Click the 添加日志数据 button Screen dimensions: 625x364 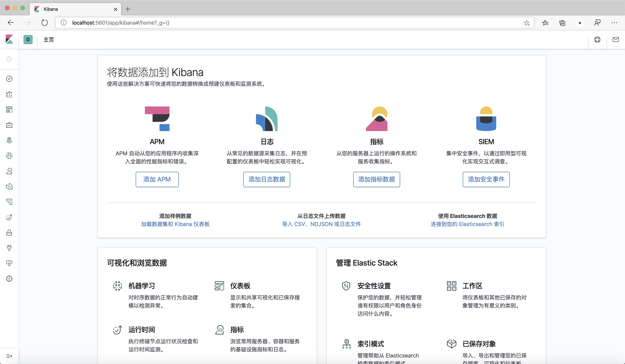(x=267, y=179)
